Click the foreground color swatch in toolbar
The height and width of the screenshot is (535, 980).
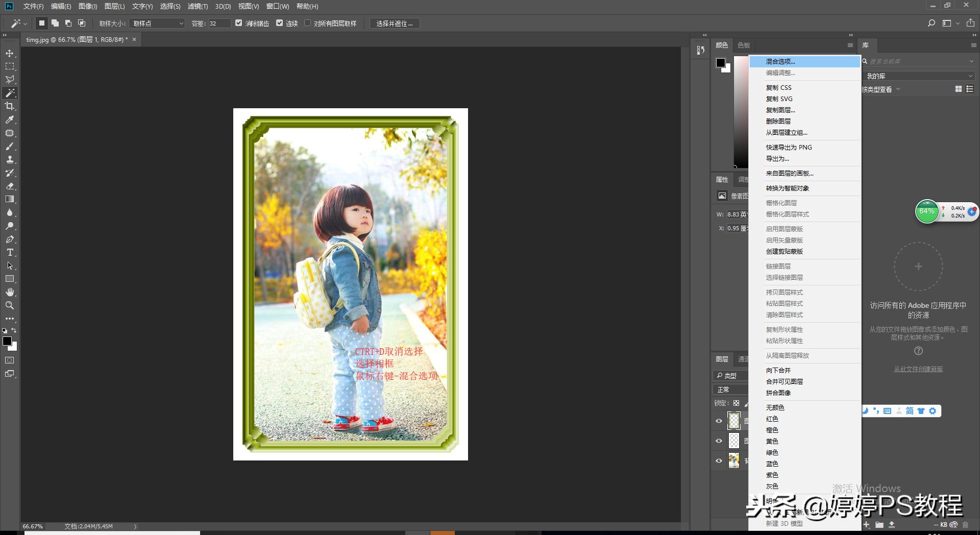pyautogui.click(x=7, y=341)
